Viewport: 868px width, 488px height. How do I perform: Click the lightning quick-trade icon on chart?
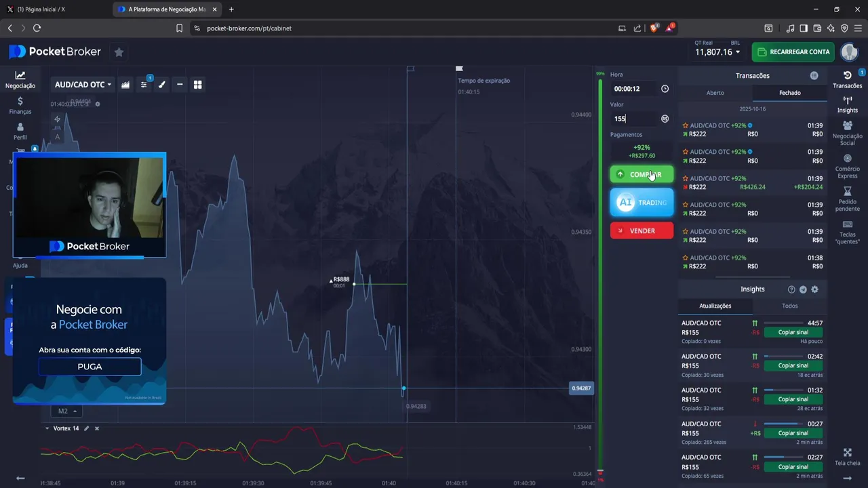tap(58, 119)
